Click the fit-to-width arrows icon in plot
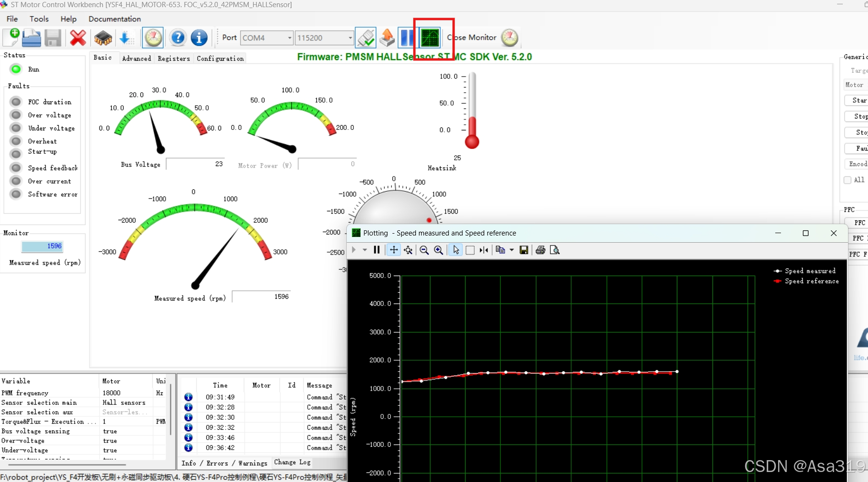The width and height of the screenshot is (868, 482). point(484,250)
